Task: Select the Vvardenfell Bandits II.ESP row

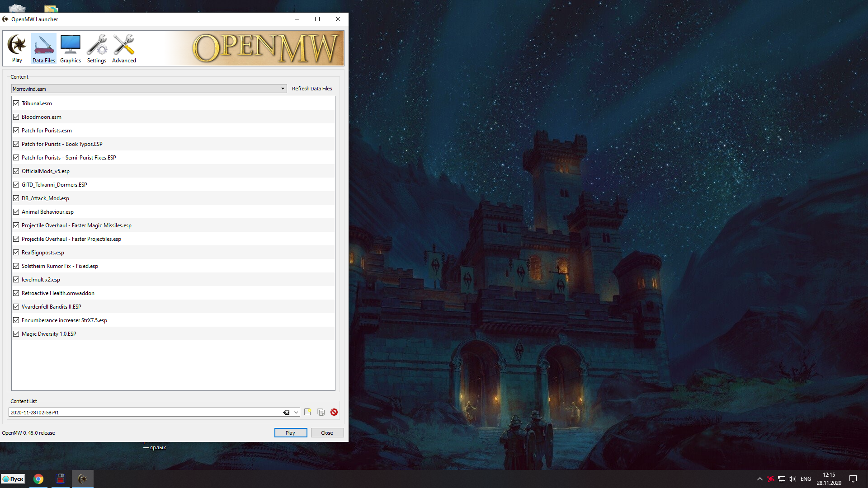Action: (x=52, y=307)
